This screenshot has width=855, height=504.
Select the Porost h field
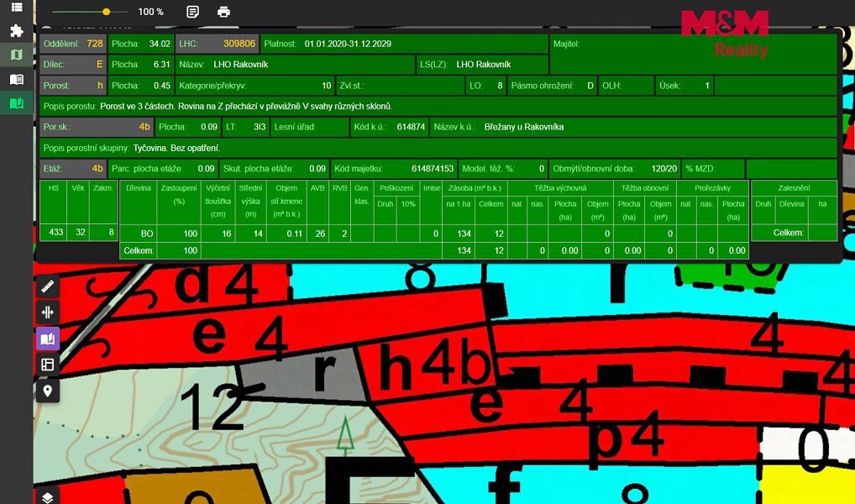[x=73, y=86]
